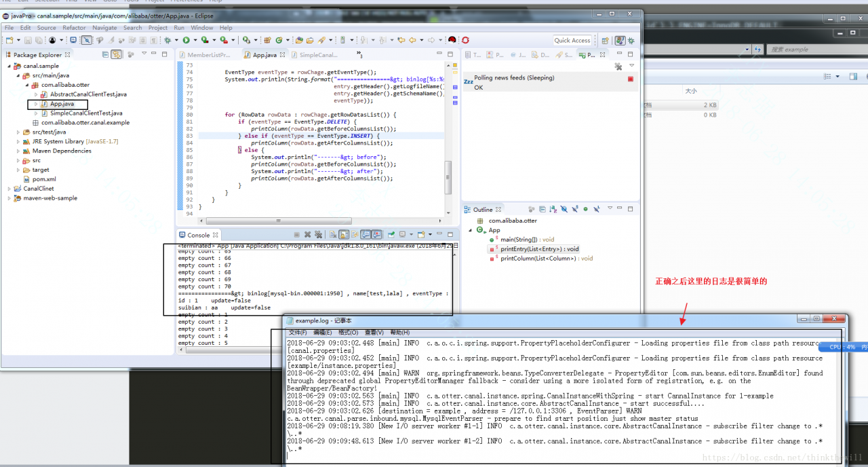Open the Window menu in Eclipse
Viewport: 868px width, 467px height.
202,28
